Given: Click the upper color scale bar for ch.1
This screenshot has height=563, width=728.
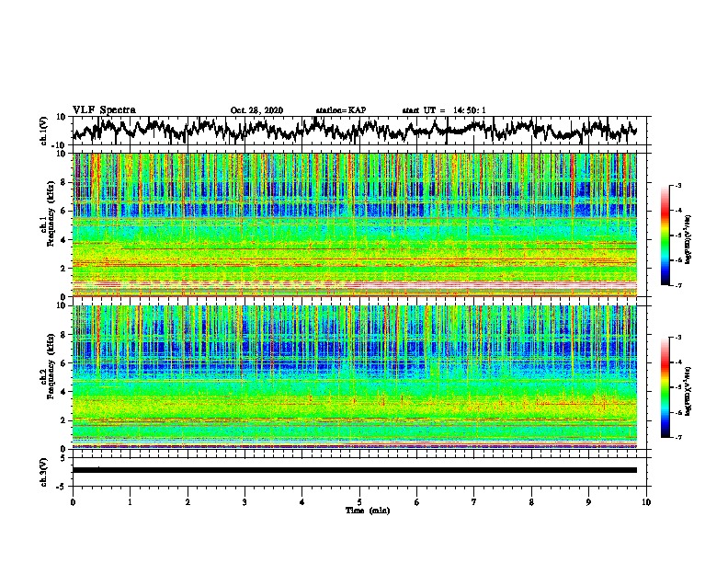Looking at the screenshot, I should click(x=665, y=236).
